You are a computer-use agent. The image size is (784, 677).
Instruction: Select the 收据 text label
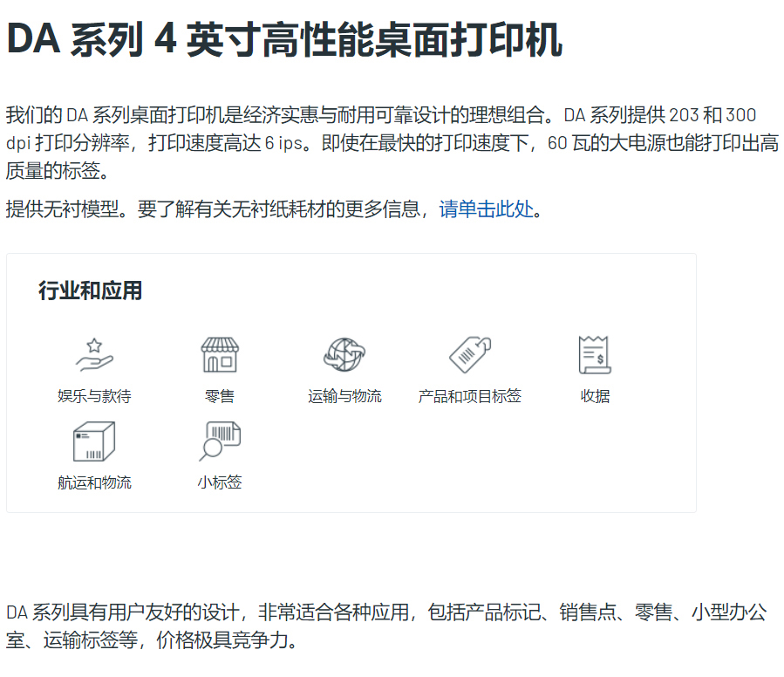(595, 396)
